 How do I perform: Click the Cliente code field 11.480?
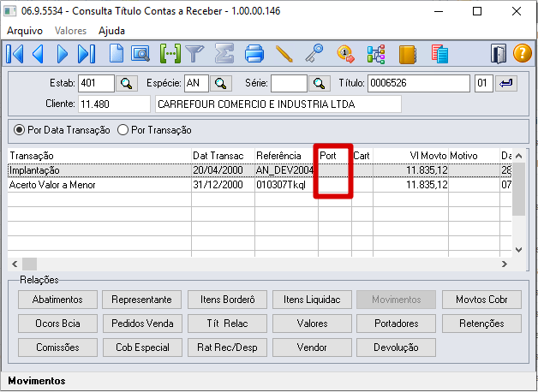[x=114, y=104]
